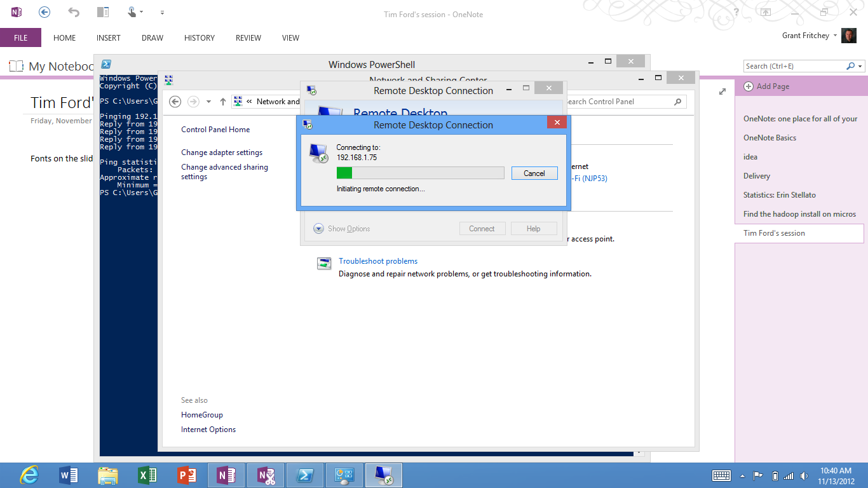Click Change adapter settings link
The image size is (868, 488).
point(222,152)
